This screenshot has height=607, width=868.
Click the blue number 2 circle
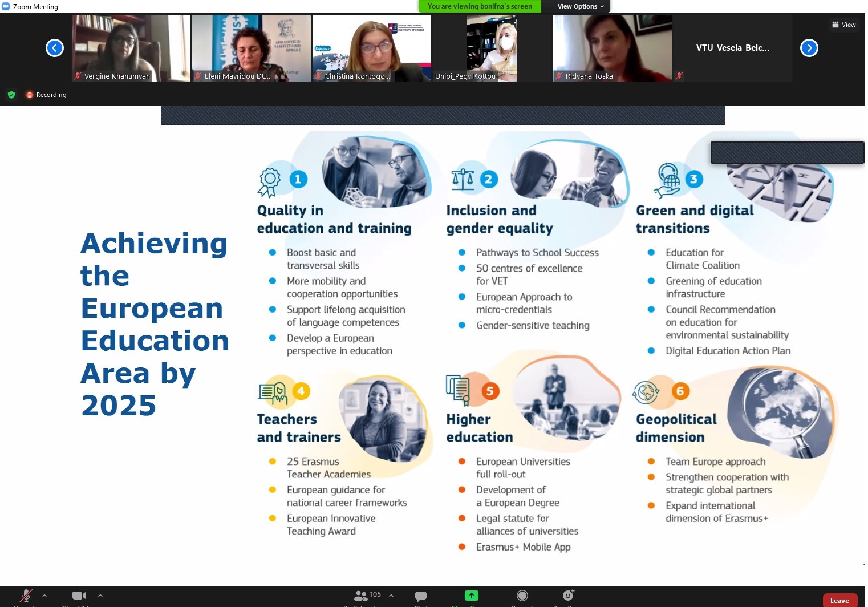click(488, 179)
